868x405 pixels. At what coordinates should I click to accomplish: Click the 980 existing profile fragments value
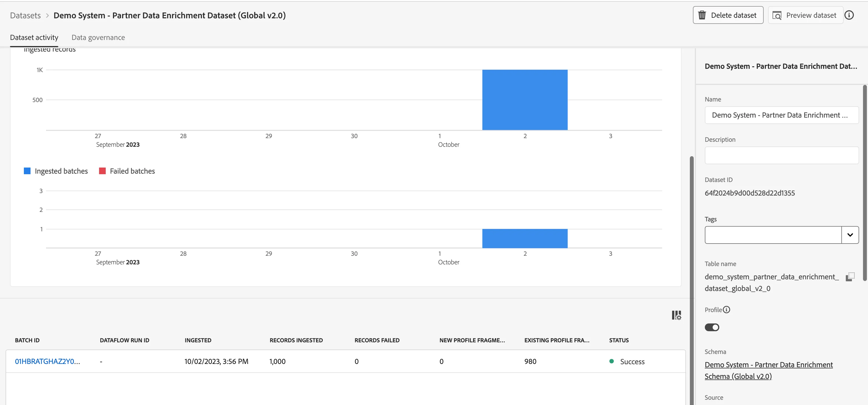coord(530,361)
